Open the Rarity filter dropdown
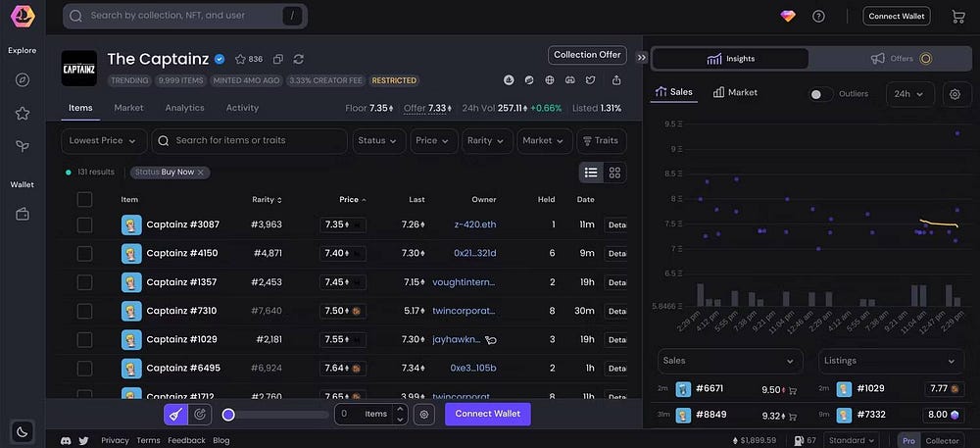980x448 pixels. (x=487, y=140)
